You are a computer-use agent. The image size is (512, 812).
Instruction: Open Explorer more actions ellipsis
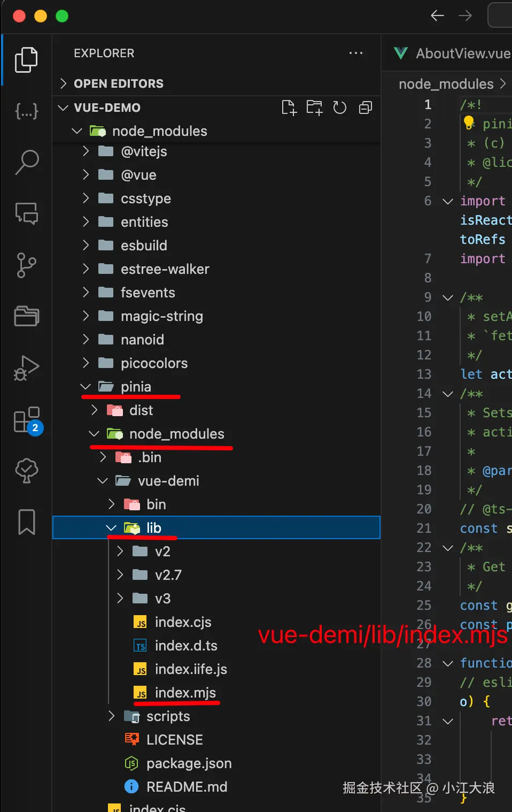point(356,53)
